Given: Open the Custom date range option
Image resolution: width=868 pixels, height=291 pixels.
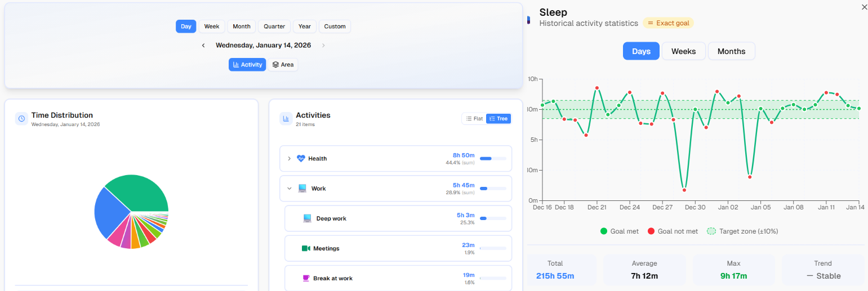Looking at the screenshot, I should [335, 26].
